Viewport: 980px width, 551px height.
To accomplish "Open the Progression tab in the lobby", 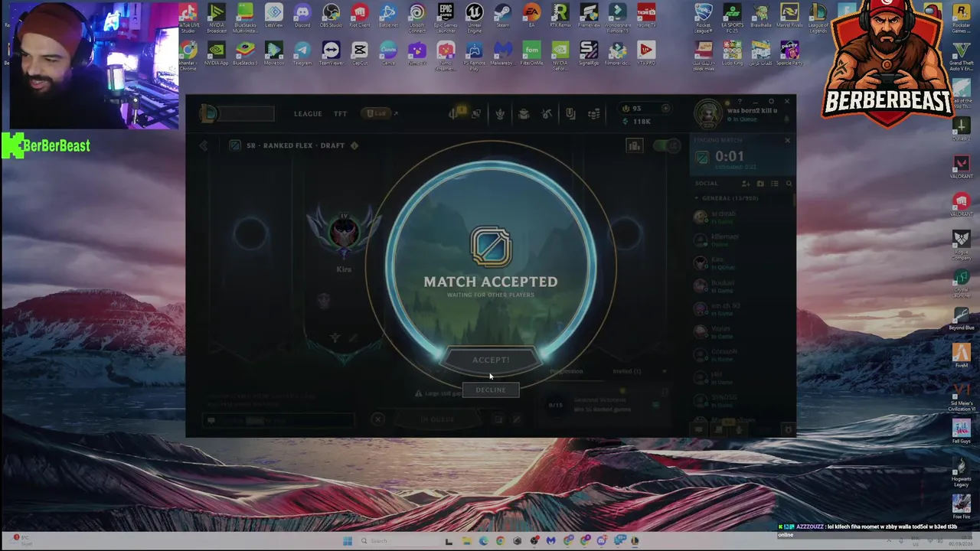I will 566,371.
